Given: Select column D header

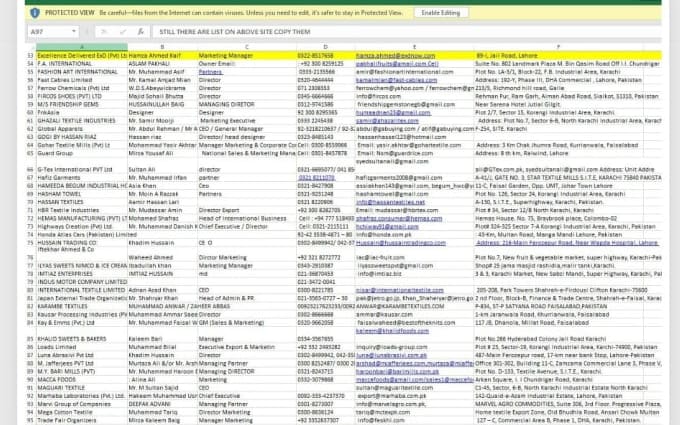Looking at the screenshot, I should (325, 47).
